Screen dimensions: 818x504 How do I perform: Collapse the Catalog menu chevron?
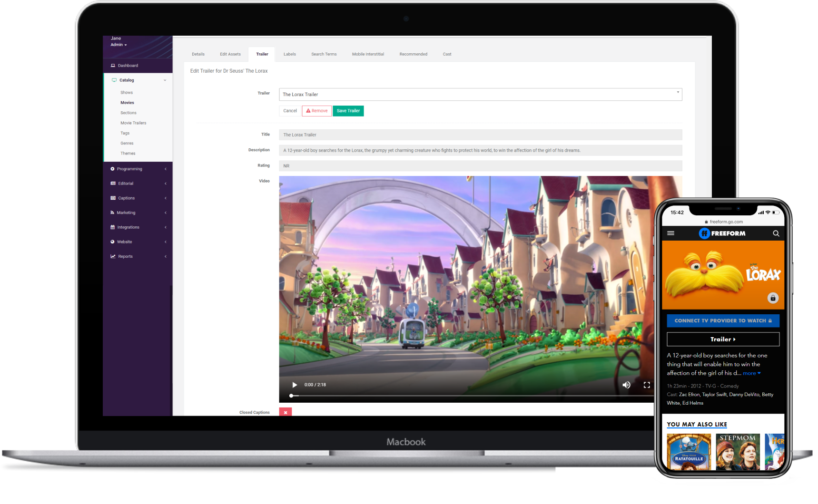[x=165, y=80]
